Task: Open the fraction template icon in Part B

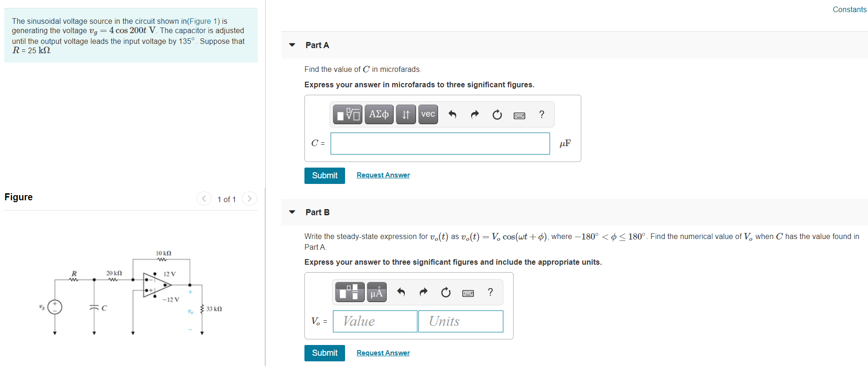Action: (x=349, y=292)
